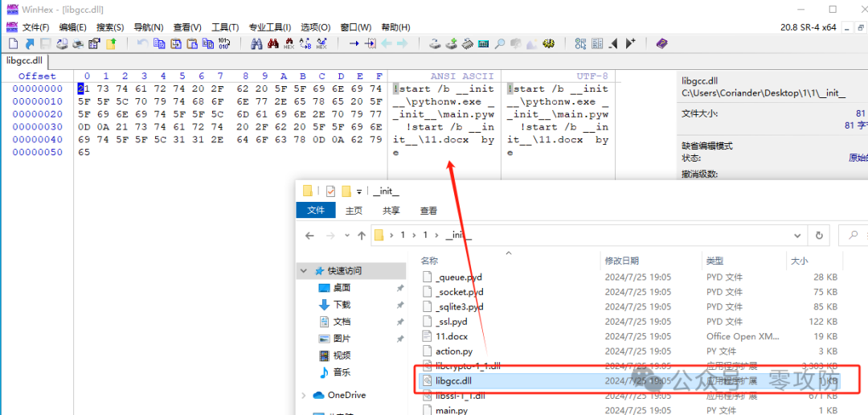Image resolution: width=868 pixels, height=415 pixels.
Task: Click the Offset column header in WinHex
Action: click(x=37, y=76)
